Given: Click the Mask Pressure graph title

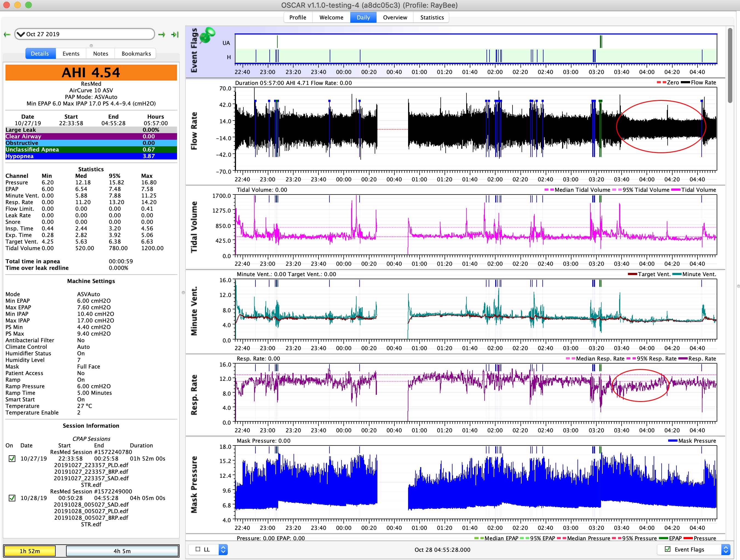Looking at the screenshot, I should [194, 484].
